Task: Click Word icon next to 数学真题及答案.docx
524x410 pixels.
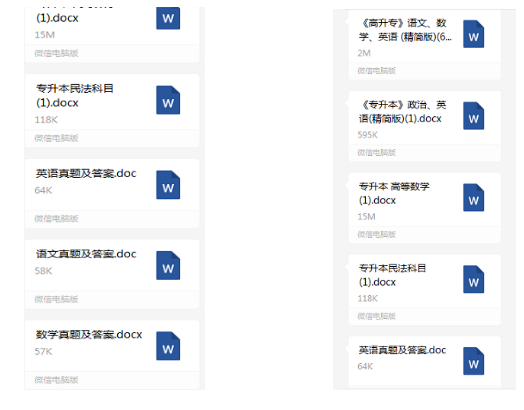Action: pyautogui.click(x=168, y=346)
